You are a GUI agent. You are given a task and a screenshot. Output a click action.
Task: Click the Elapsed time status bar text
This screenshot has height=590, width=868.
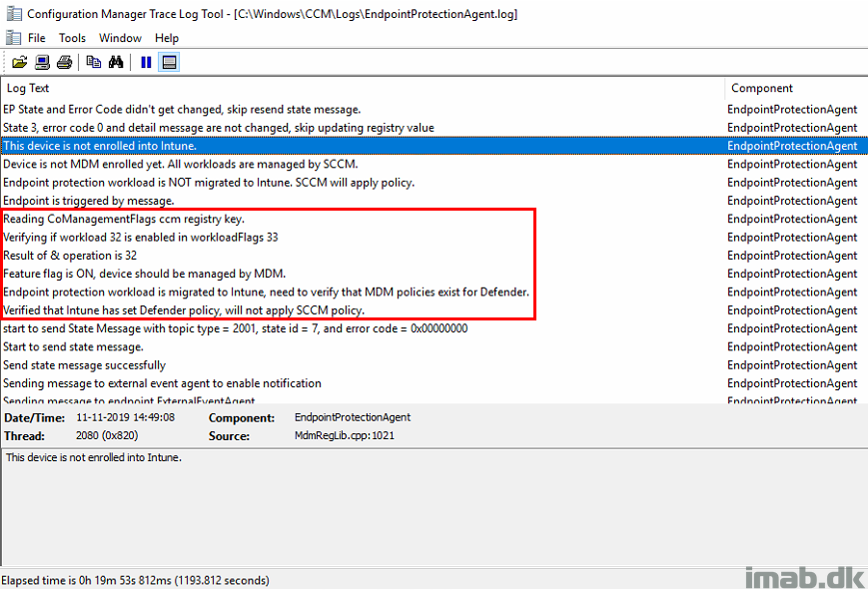(x=135, y=581)
